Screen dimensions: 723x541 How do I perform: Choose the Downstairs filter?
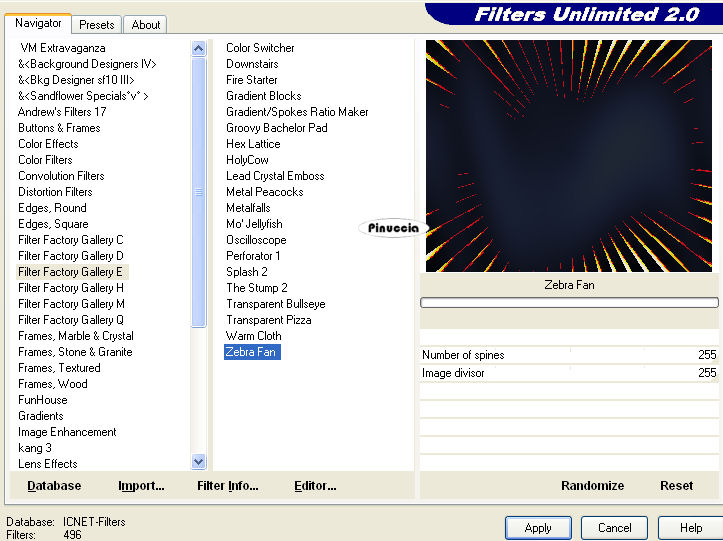(252, 64)
